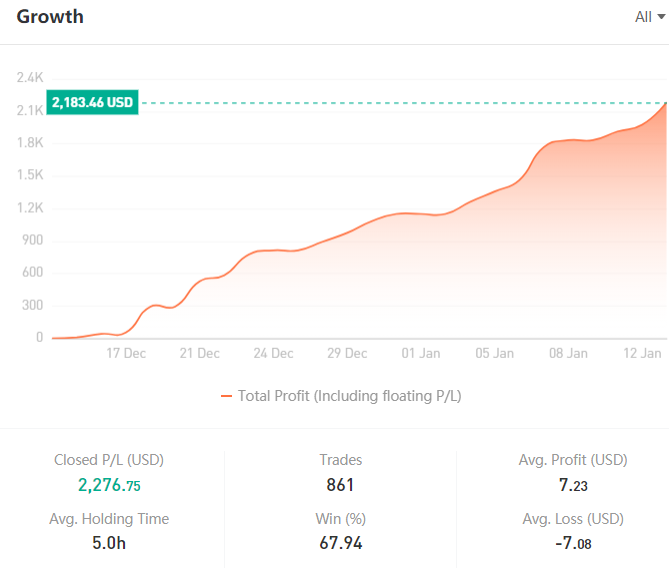The height and width of the screenshot is (568, 669).
Task: Click the Growth section heading
Action: [50, 17]
